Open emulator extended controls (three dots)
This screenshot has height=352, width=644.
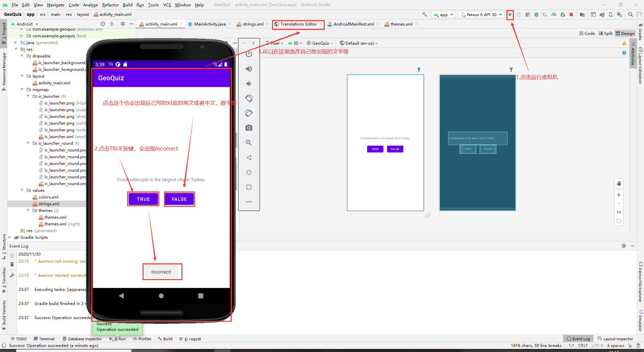pyautogui.click(x=249, y=202)
